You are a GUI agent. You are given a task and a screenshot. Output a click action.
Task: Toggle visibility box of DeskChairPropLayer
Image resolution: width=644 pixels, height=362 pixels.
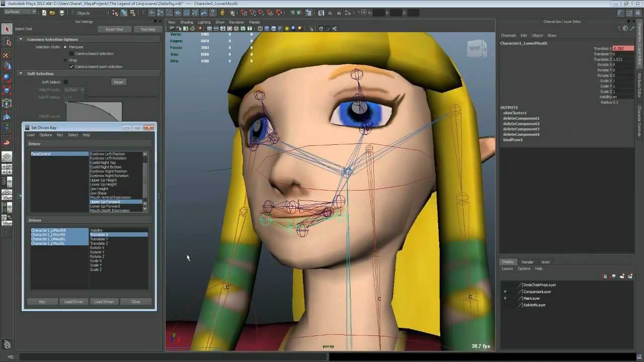coord(505,285)
